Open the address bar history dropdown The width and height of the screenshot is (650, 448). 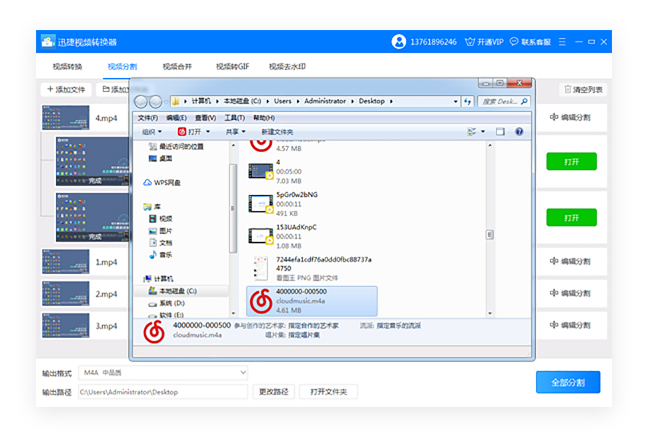[x=456, y=101]
